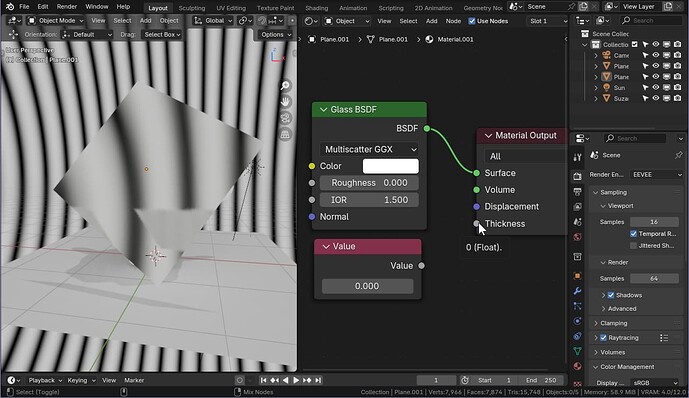Disable Temporal Reprojection checkbox

(633, 234)
